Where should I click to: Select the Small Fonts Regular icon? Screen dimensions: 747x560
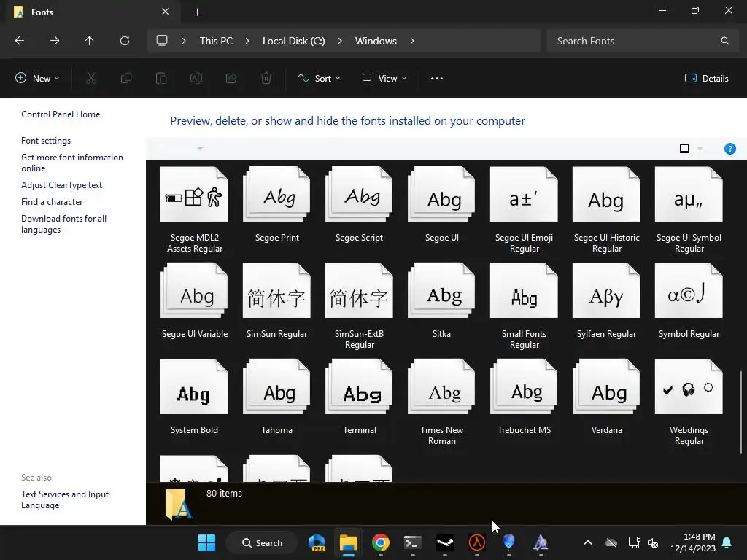[524, 290]
